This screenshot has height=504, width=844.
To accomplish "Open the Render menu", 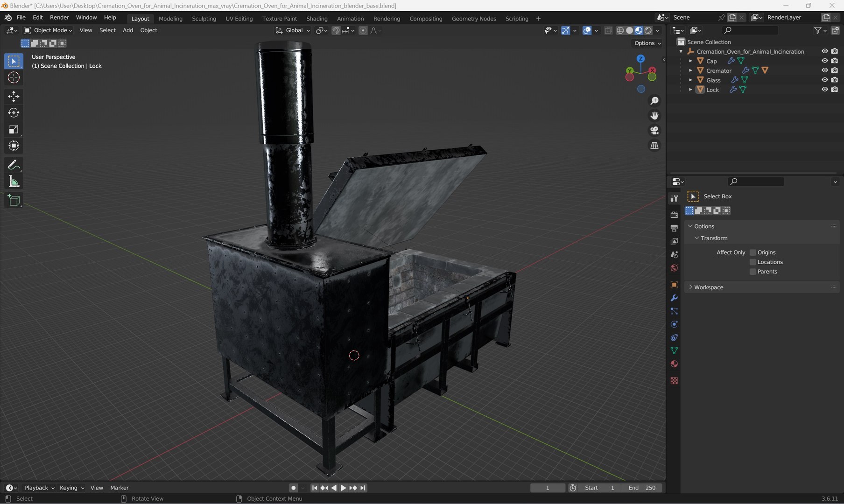I will pyautogui.click(x=59, y=17).
